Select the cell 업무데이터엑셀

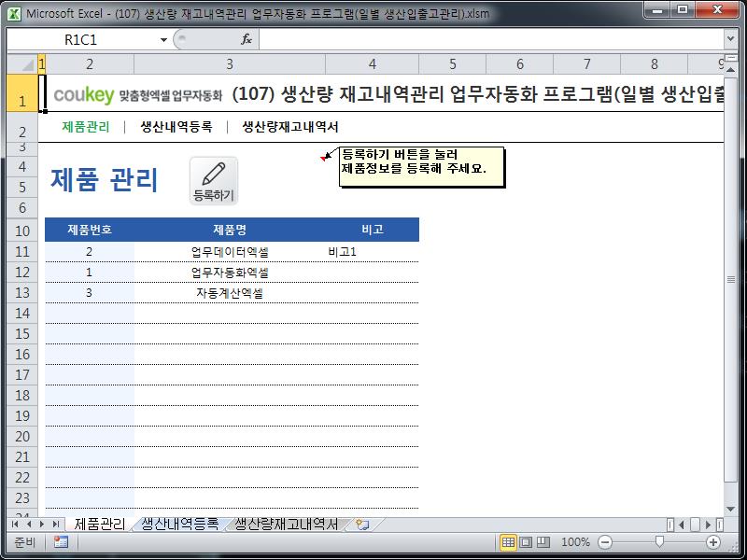230,252
